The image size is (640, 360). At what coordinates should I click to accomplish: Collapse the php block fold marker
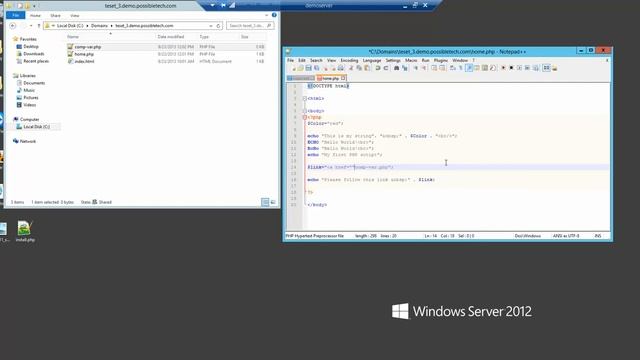click(304, 117)
